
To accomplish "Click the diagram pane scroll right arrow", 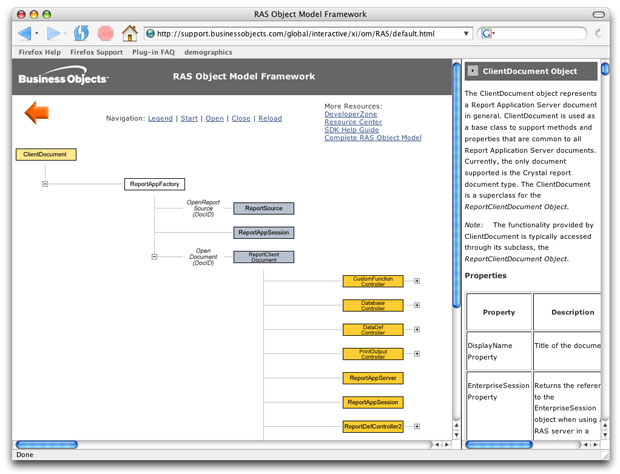I will pyautogui.click(x=447, y=445).
